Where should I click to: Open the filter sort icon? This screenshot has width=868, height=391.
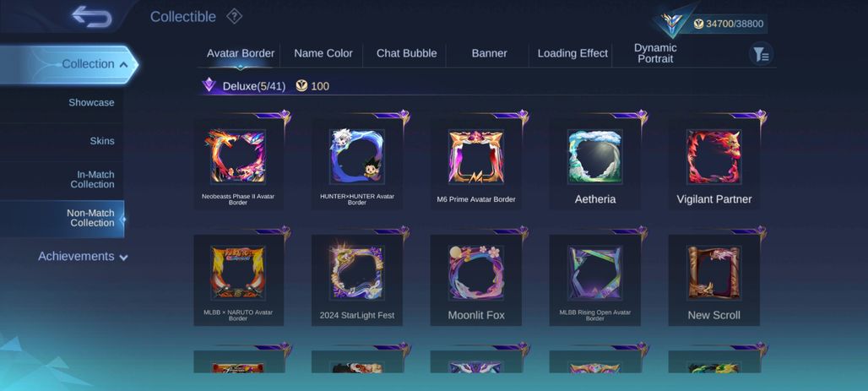[x=761, y=54]
